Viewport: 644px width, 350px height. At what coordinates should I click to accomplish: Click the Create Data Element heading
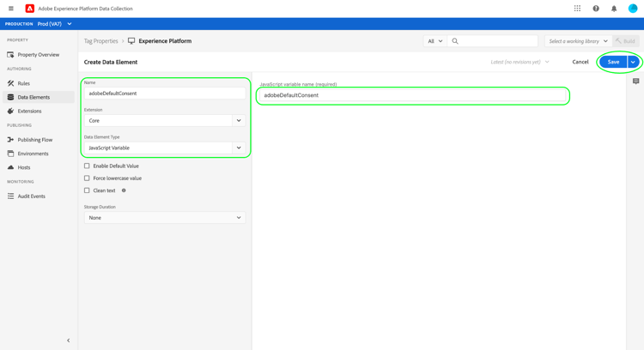(111, 62)
